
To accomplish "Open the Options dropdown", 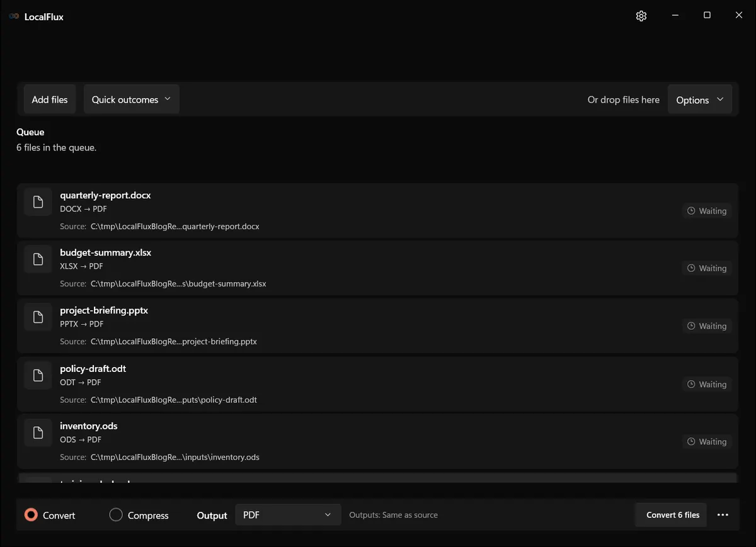I will pyautogui.click(x=700, y=99).
